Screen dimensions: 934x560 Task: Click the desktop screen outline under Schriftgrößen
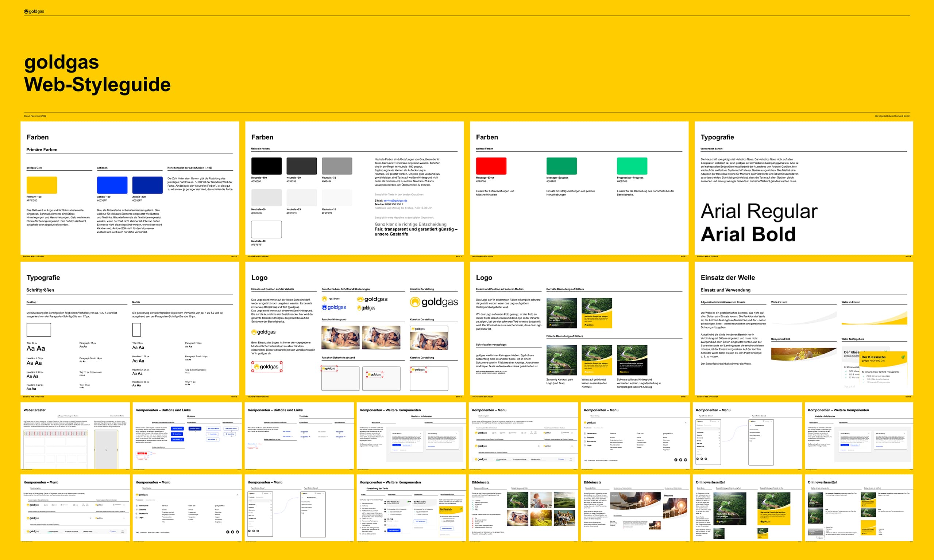(39, 330)
